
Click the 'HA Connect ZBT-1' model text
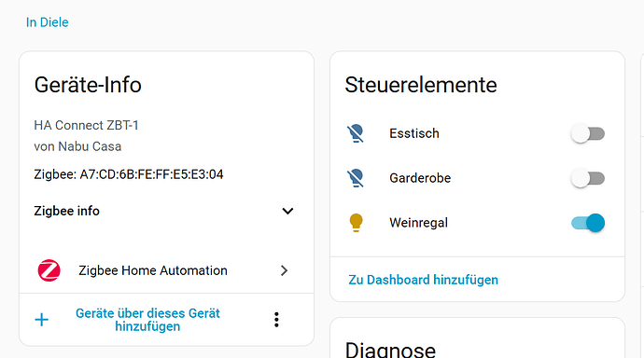click(86, 125)
